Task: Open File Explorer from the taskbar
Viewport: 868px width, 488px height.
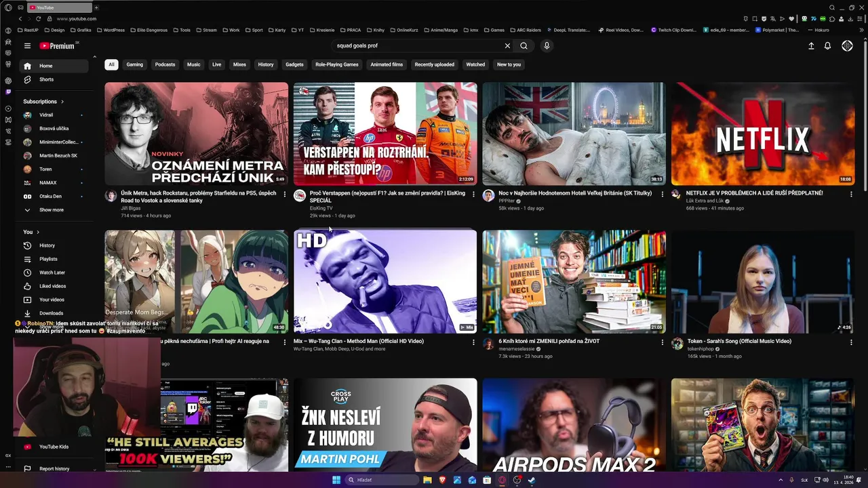Action: pos(427,480)
